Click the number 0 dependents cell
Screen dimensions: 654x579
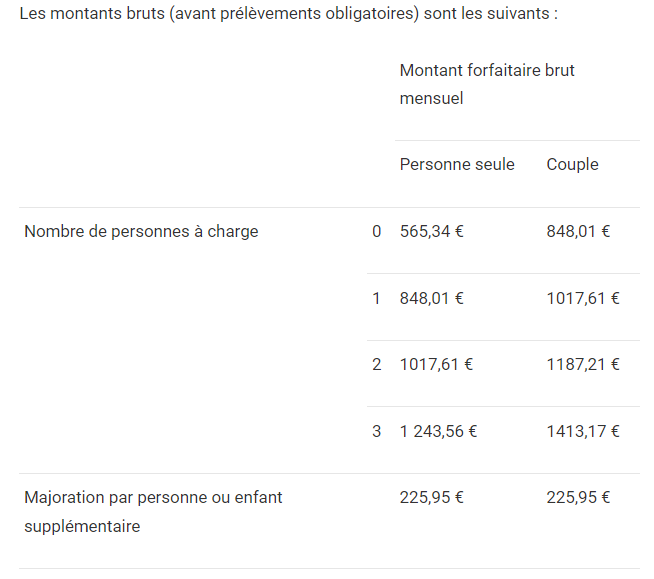click(377, 231)
